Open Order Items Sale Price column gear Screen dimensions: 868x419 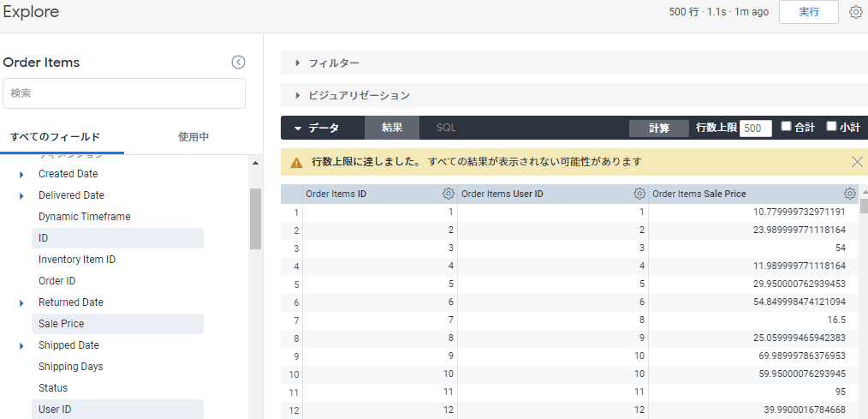[850, 194]
